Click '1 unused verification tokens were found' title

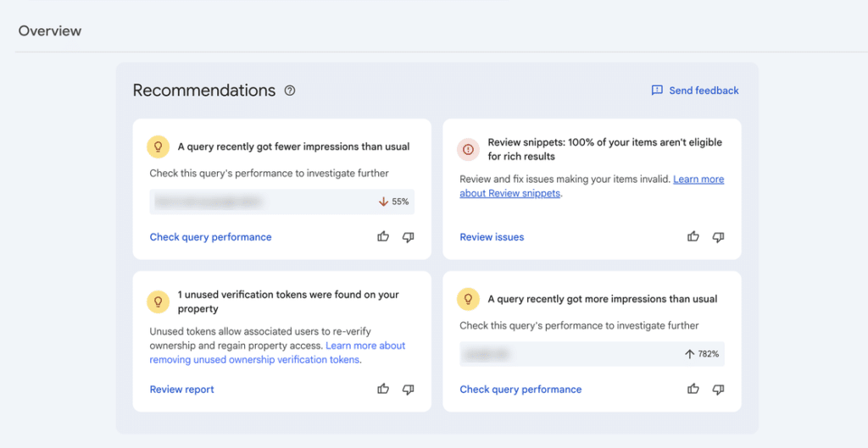[x=288, y=301]
